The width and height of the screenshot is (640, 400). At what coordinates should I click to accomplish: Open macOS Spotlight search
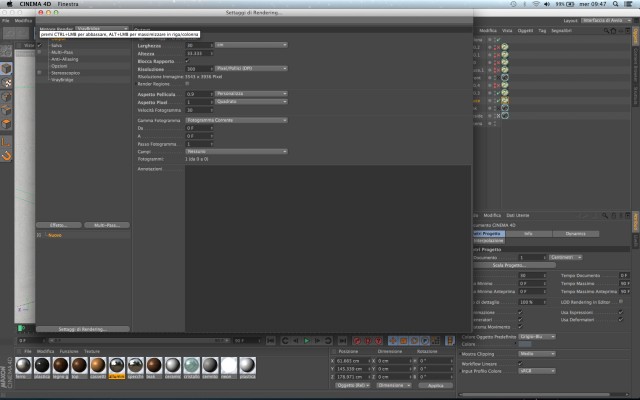pos(615,4)
